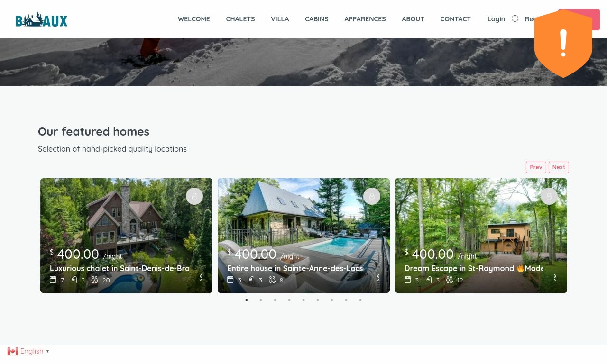Select the second carousel pagination dot
This screenshot has width=607, height=364.
(261, 300)
